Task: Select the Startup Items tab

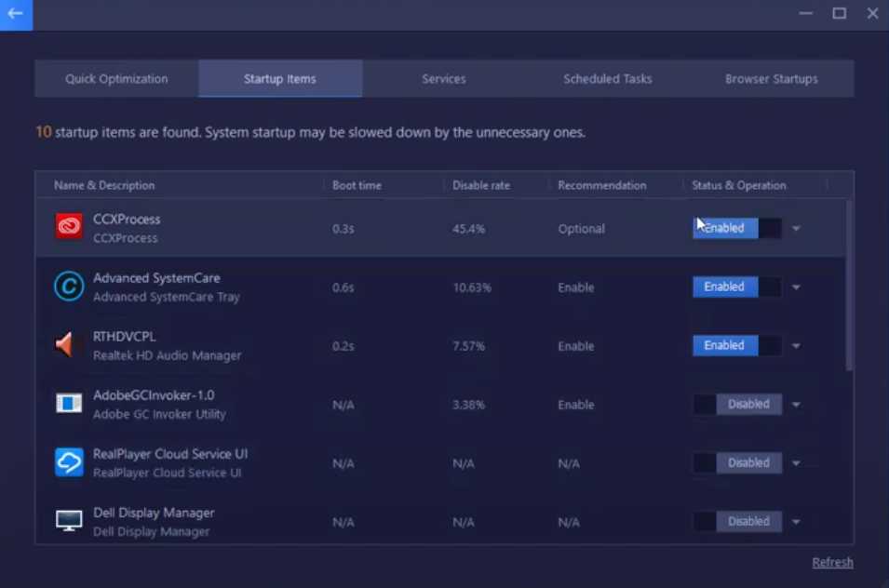Action: pyautogui.click(x=280, y=79)
